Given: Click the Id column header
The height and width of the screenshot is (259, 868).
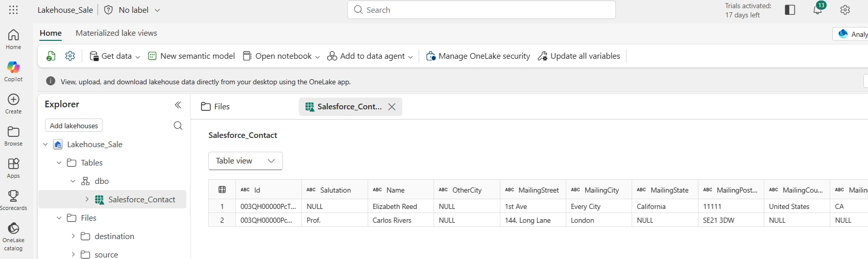Looking at the screenshot, I should 268,190.
